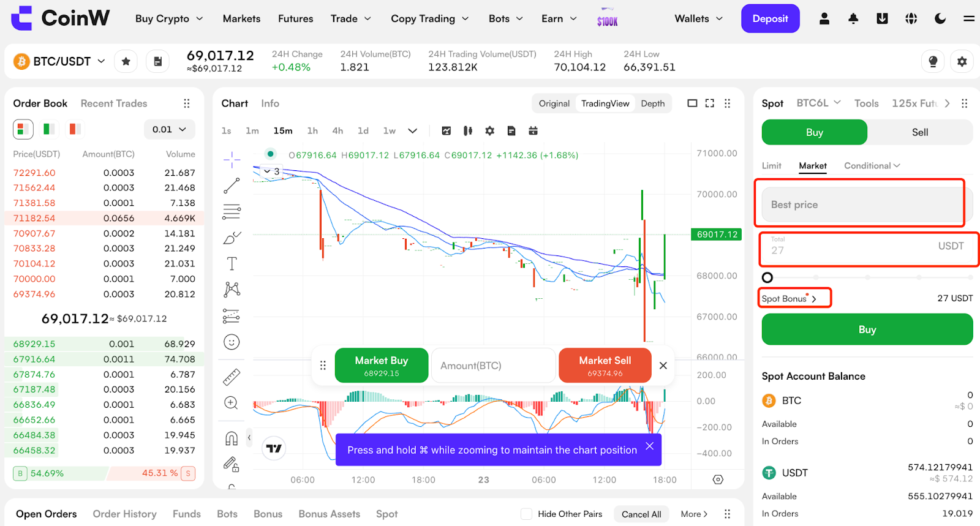Select the Limit order tab

pos(772,165)
